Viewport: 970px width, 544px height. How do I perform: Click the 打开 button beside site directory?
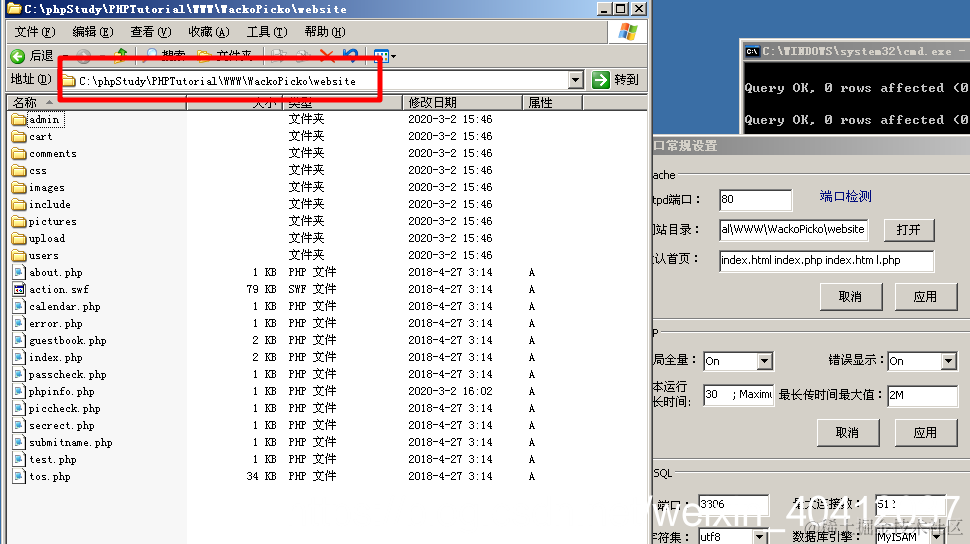[x=908, y=230]
